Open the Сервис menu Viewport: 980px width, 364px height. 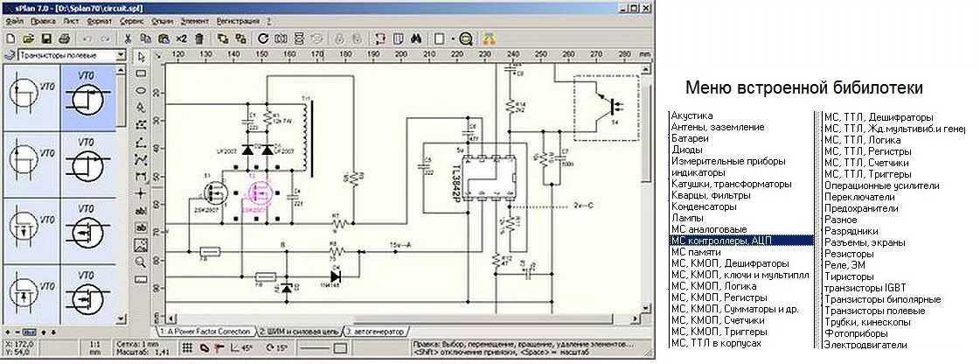(132, 19)
